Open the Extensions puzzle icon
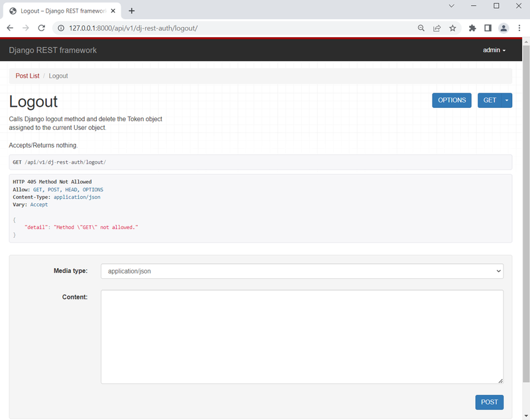The height and width of the screenshot is (420, 530). click(x=472, y=28)
